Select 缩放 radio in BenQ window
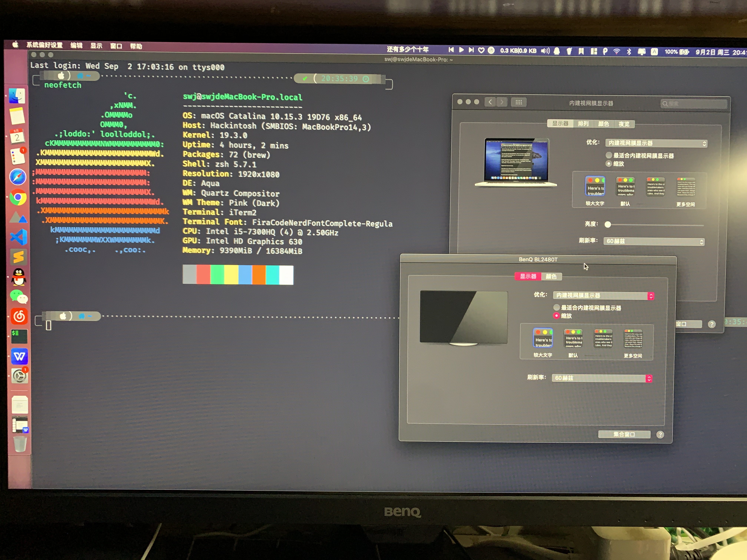 pyautogui.click(x=557, y=316)
